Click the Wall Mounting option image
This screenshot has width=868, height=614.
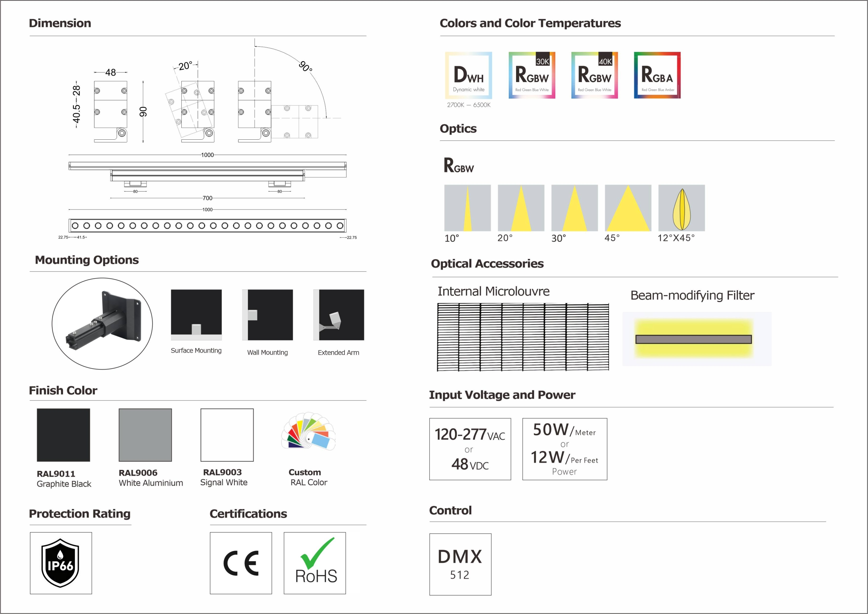[x=268, y=315]
